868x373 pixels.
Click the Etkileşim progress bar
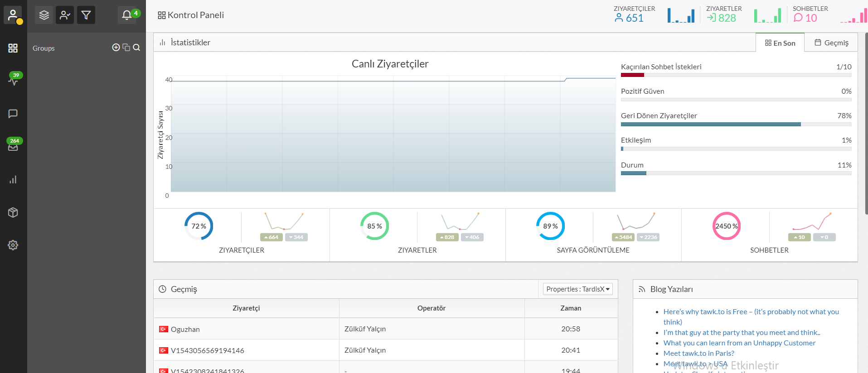736,148
